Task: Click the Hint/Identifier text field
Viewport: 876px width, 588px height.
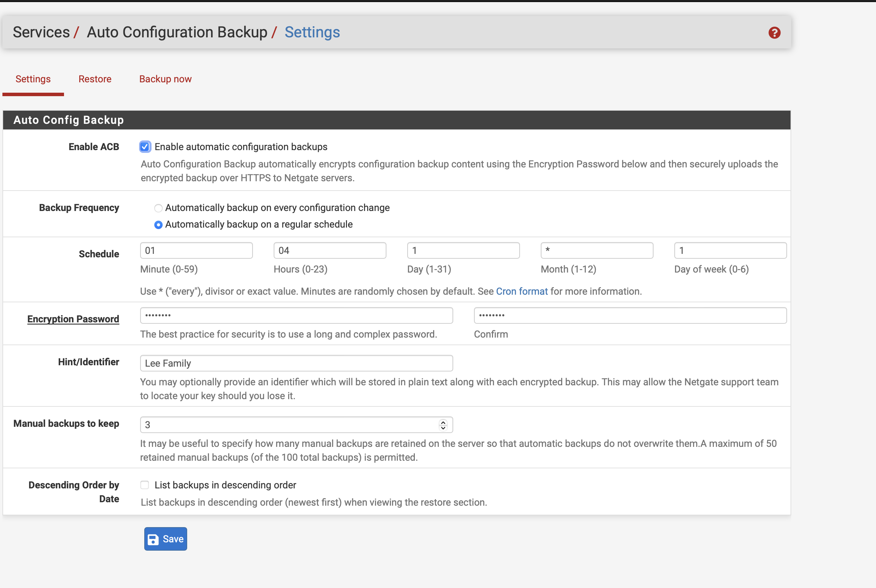Action: [x=296, y=363]
